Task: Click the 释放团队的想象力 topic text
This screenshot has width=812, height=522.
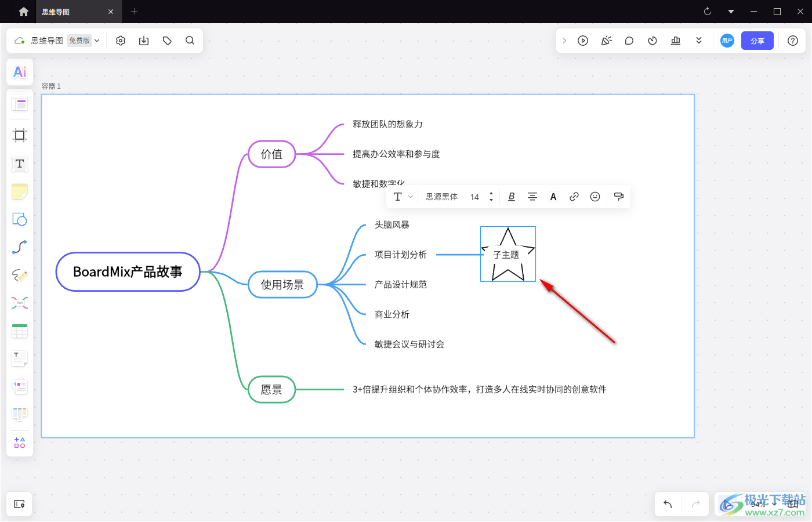Action: (387, 124)
